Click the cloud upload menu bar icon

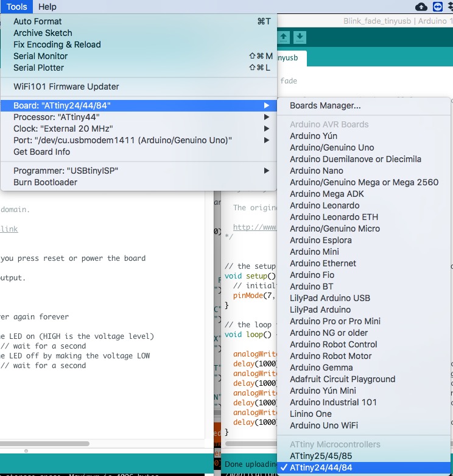[421, 7]
